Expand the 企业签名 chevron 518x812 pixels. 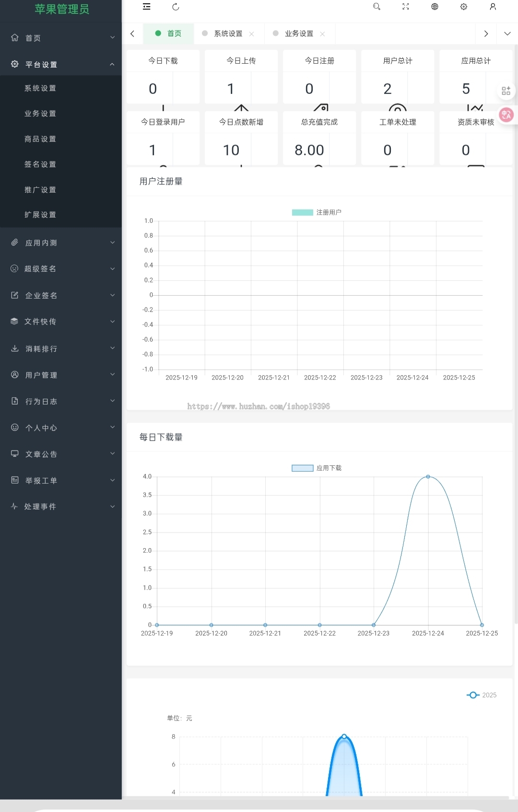click(113, 295)
